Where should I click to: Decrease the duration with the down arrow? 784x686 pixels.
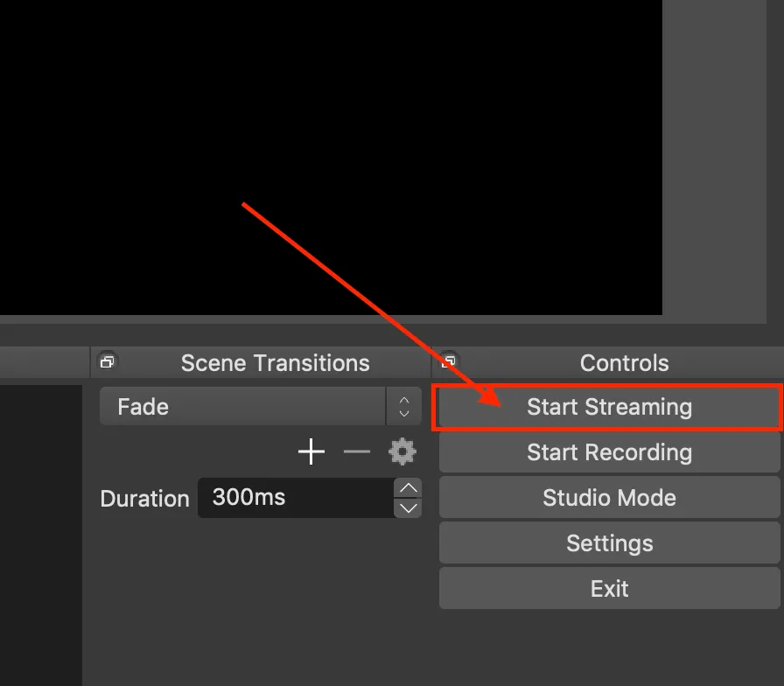point(407,507)
